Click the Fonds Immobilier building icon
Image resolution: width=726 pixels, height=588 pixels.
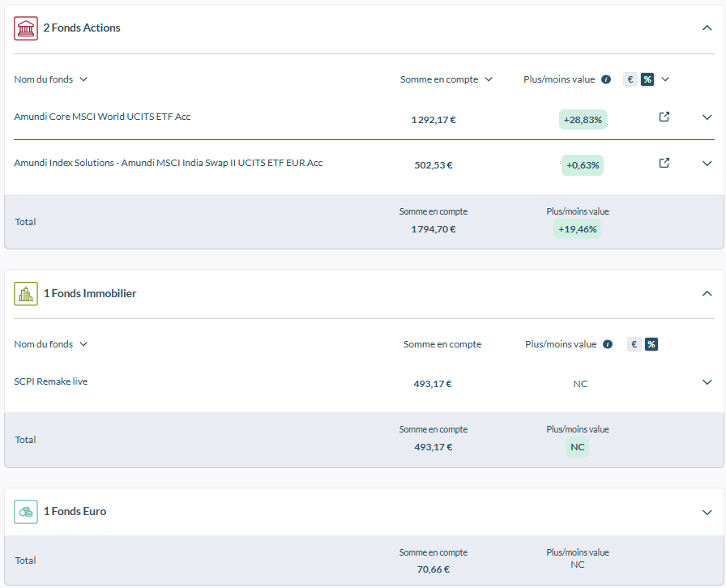coord(26,293)
